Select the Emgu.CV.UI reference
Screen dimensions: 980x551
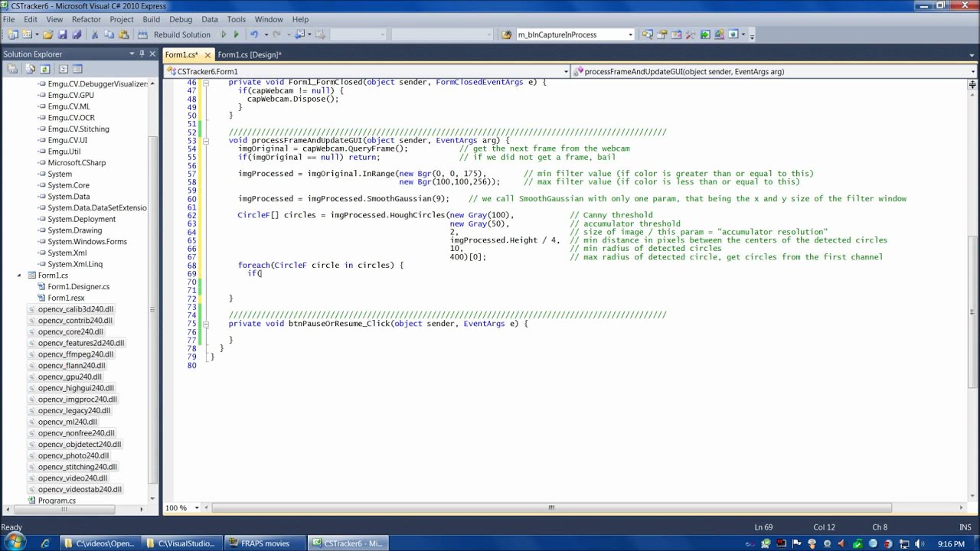pyautogui.click(x=67, y=140)
